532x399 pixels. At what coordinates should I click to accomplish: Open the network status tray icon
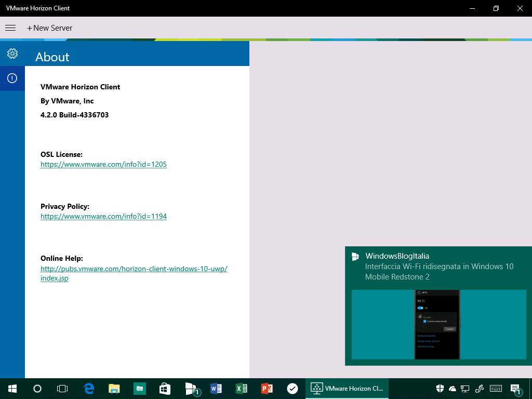coord(465,389)
